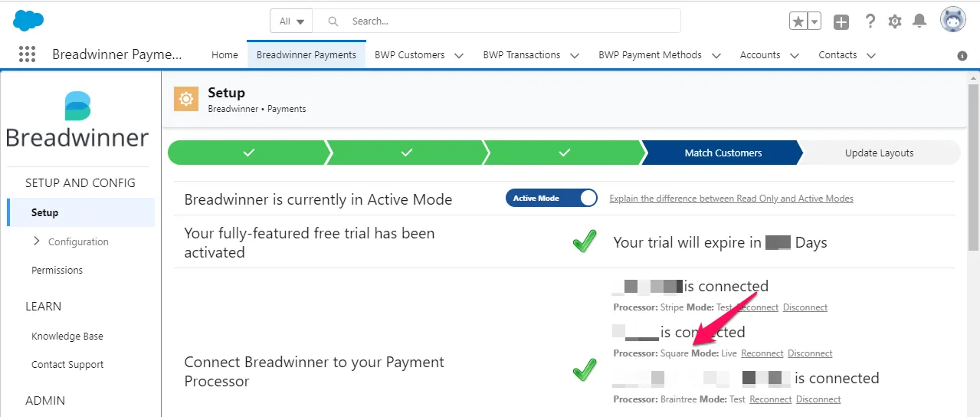Click the third completed setup step
This screenshot has width=980, height=417.
tap(565, 153)
